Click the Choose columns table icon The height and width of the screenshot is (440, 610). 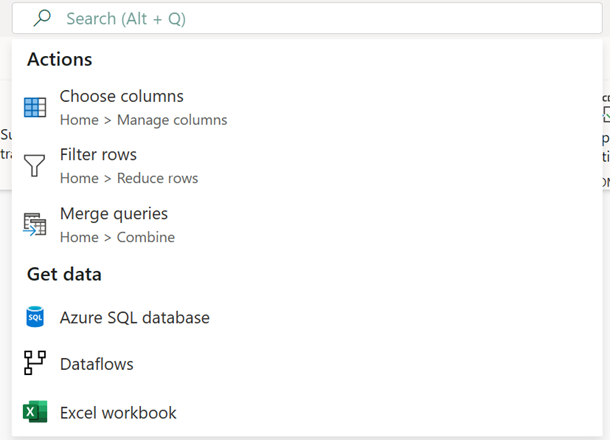35,108
